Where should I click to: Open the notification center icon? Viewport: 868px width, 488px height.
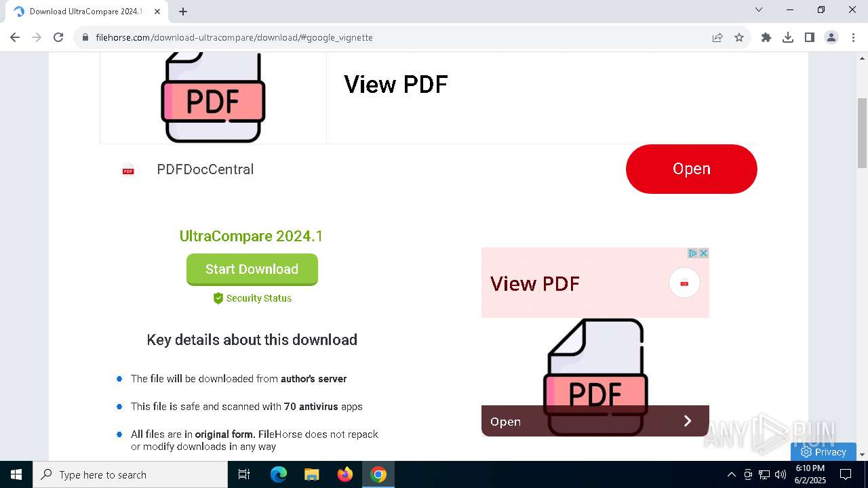coord(846,474)
